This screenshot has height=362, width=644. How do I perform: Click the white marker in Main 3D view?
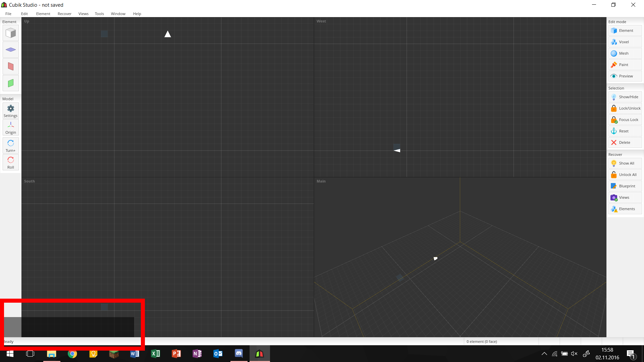pyautogui.click(x=435, y=258)
